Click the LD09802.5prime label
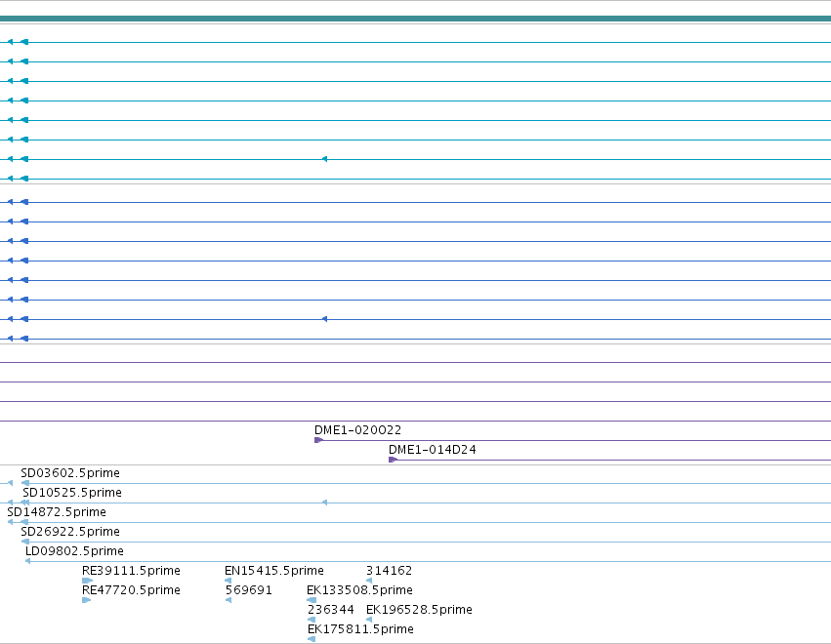Viewport: 831px width, 644px height. (74, 551)
